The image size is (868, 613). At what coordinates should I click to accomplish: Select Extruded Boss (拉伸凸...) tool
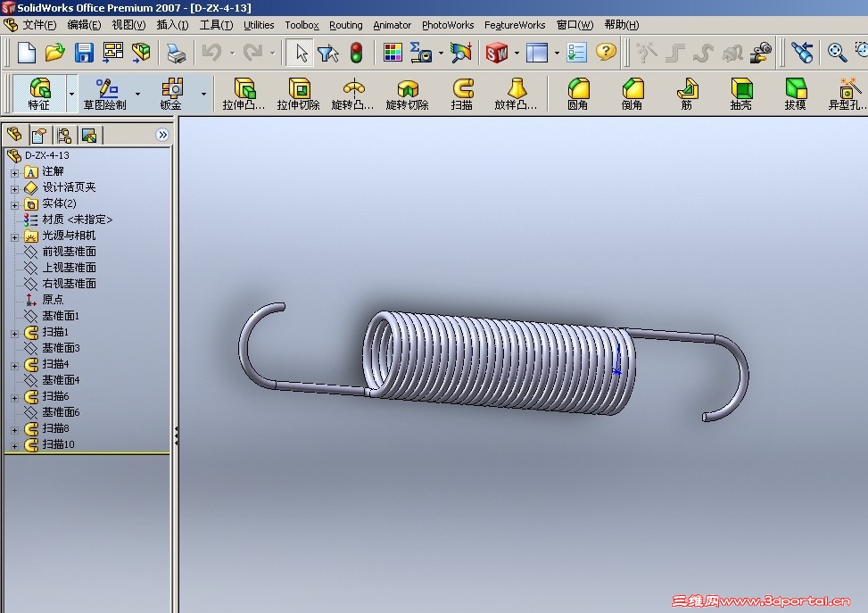[244, 95]
